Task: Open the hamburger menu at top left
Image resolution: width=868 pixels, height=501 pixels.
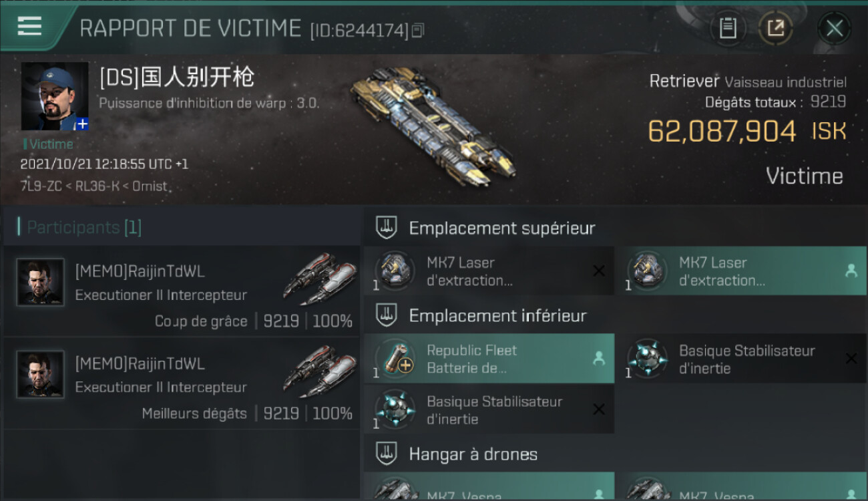Action: (x=30, y=26)
